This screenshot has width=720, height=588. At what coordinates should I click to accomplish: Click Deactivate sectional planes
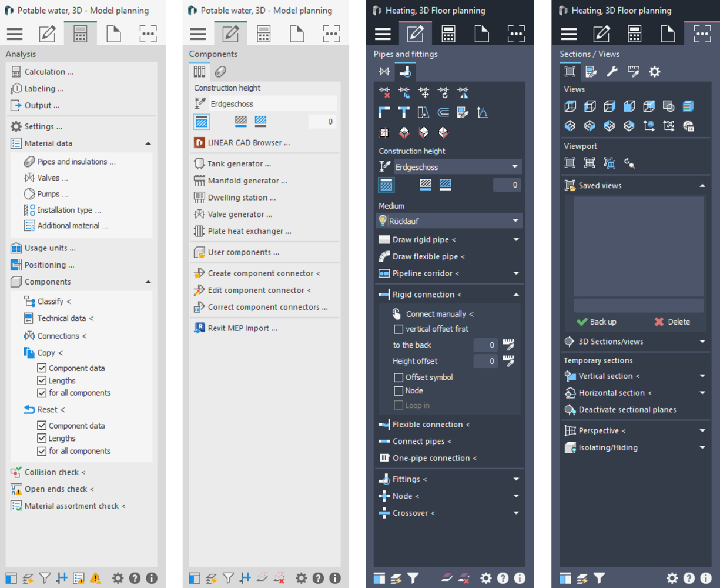pyautogui.click(x=620, y=410)
